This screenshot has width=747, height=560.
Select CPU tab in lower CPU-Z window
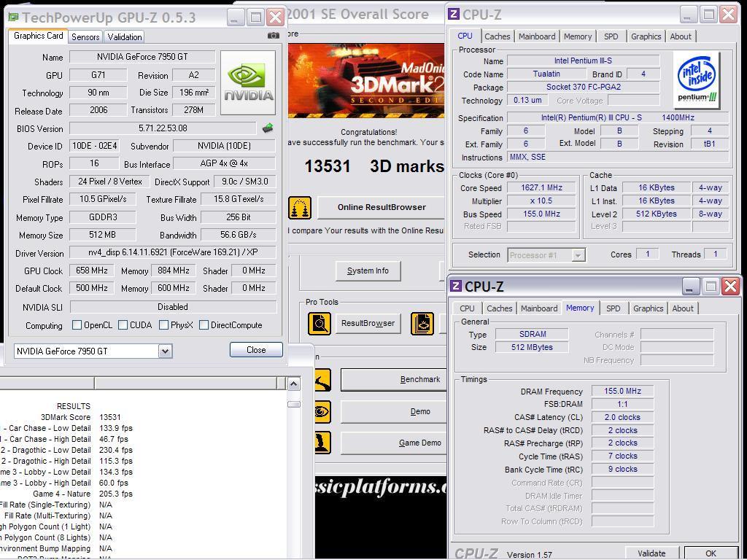click(x=467, y=308)
